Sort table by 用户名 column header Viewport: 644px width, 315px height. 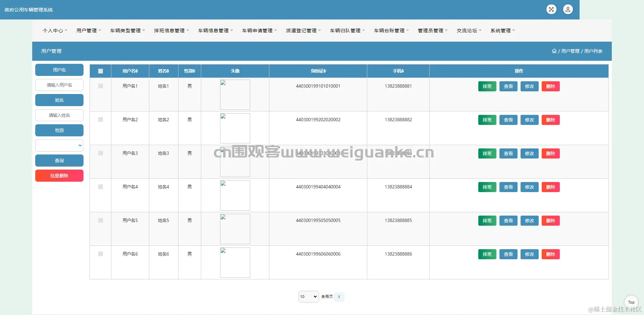pos(130,71)
